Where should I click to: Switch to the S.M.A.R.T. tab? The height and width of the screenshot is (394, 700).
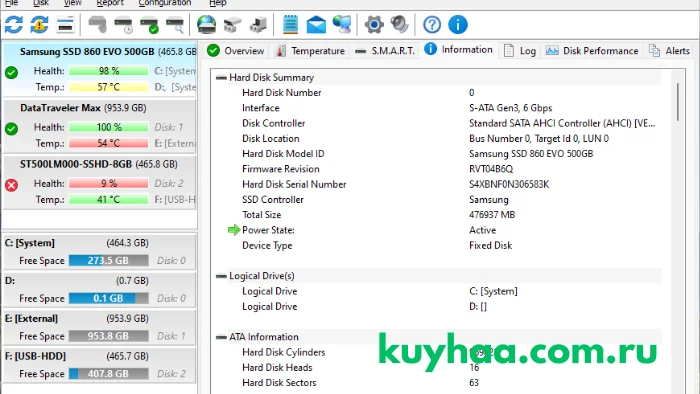(x=386, y=51)
